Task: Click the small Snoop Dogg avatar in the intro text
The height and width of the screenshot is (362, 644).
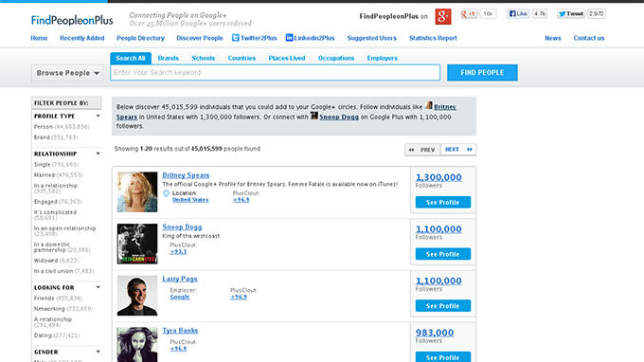Action: pyautogui.click(x=313, y=116)
